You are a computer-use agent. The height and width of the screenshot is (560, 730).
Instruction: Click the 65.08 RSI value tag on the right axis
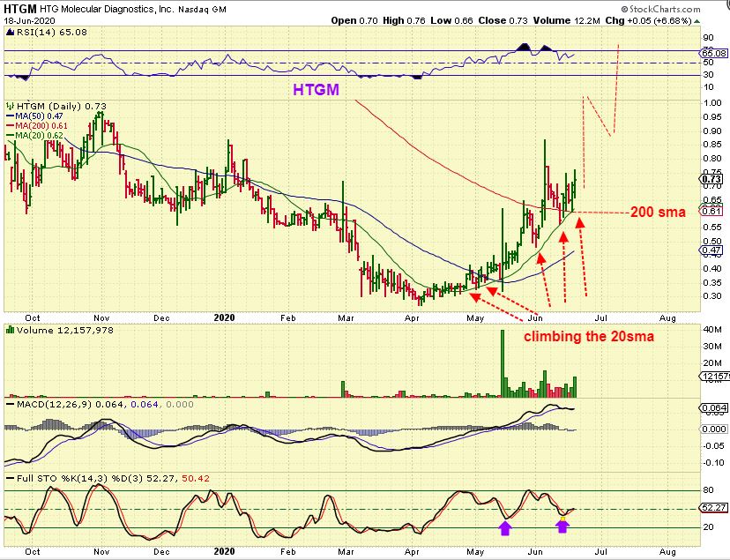pyautogui.click(x=714, y=53)
